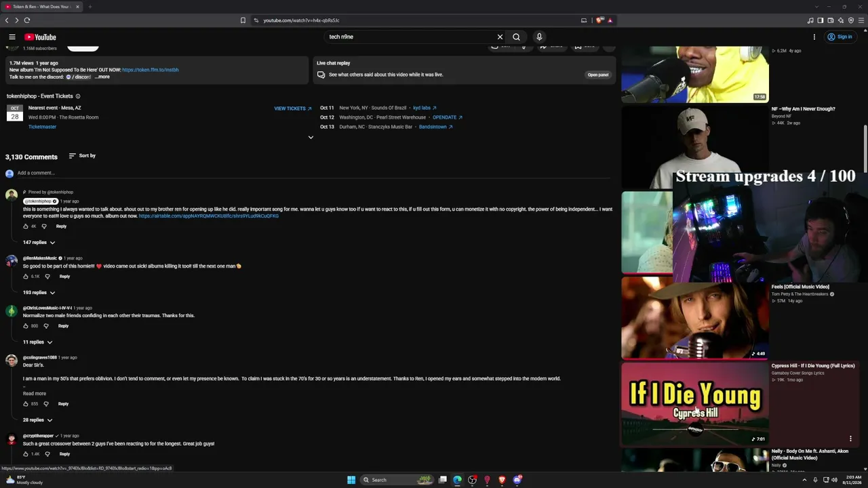This screenshot has width=868, height=488.
Task: Close the Token & Ren tab
Action: (77, 7)
